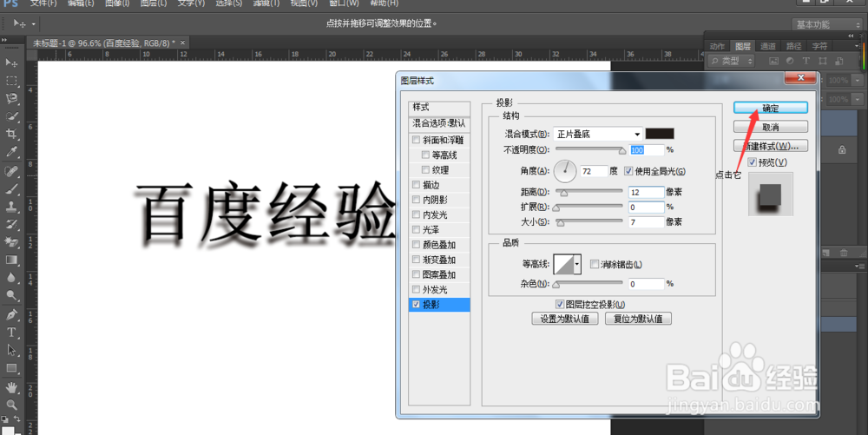Screen dimensions: 868x435
Task: Select the 混合选项:默认 list item
Action: click(439, 123)
